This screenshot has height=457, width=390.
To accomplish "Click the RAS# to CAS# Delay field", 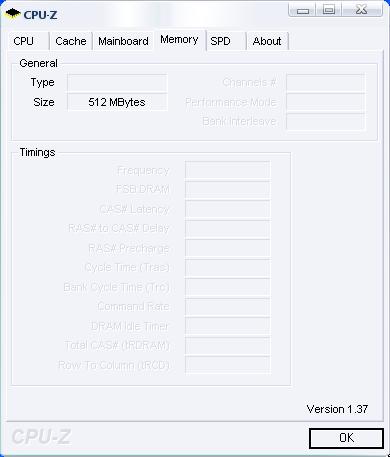I will point(227,228).
